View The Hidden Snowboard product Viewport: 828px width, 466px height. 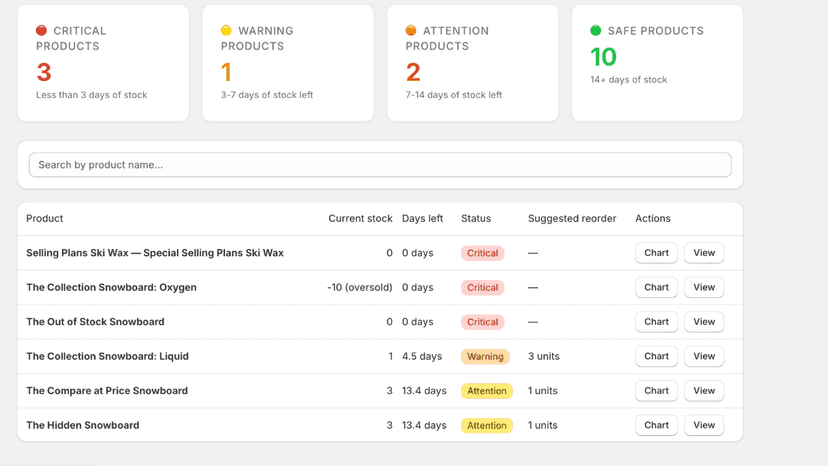(704, 425)
